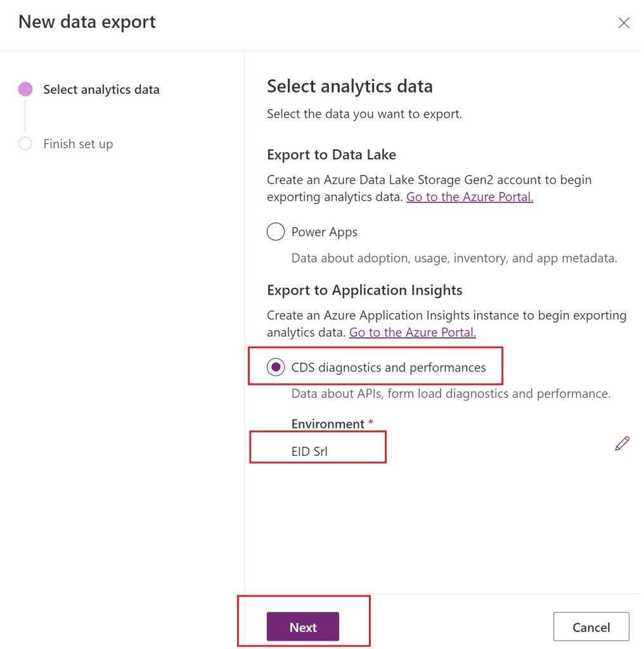Screen dimensions: 644x649
Task: Open Azure Portal link under Export to Data Lake
Action: point(470,196)
